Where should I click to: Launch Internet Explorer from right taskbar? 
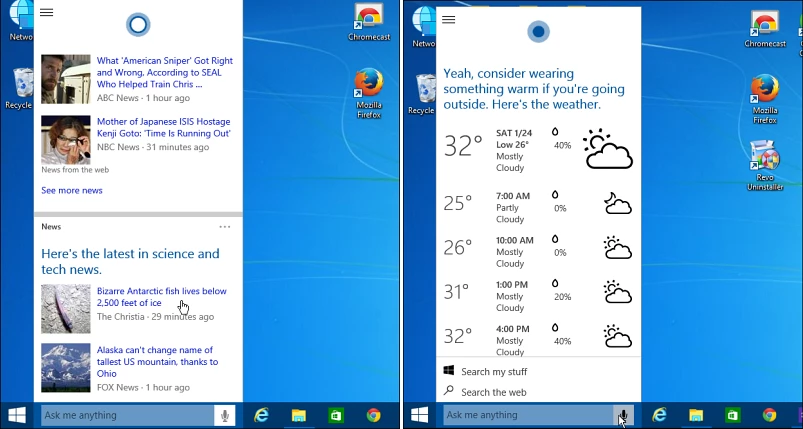coord(659,415)
